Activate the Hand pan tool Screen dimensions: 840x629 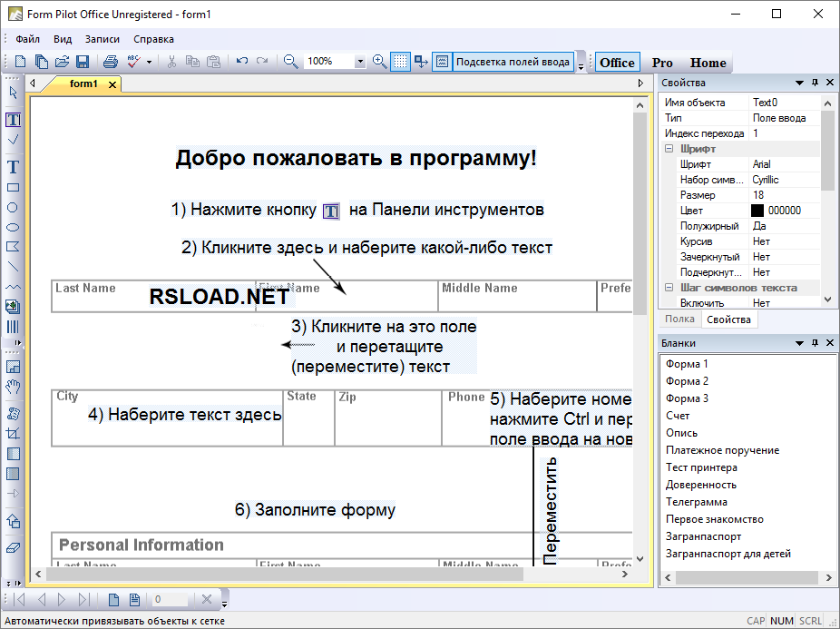coord(13,388)
